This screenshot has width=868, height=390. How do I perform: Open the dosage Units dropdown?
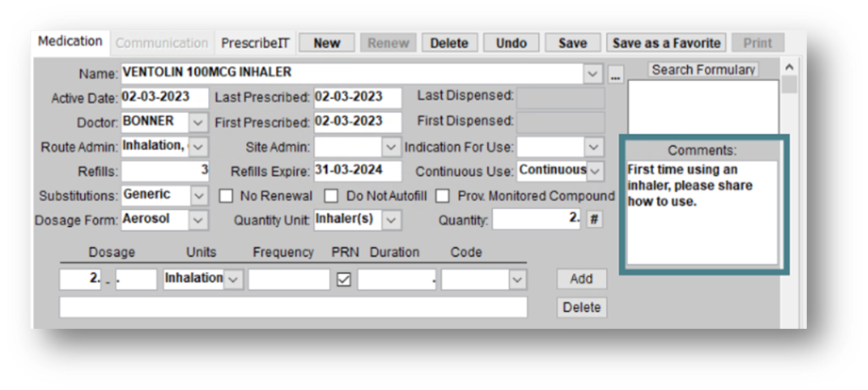click(233, 280)
